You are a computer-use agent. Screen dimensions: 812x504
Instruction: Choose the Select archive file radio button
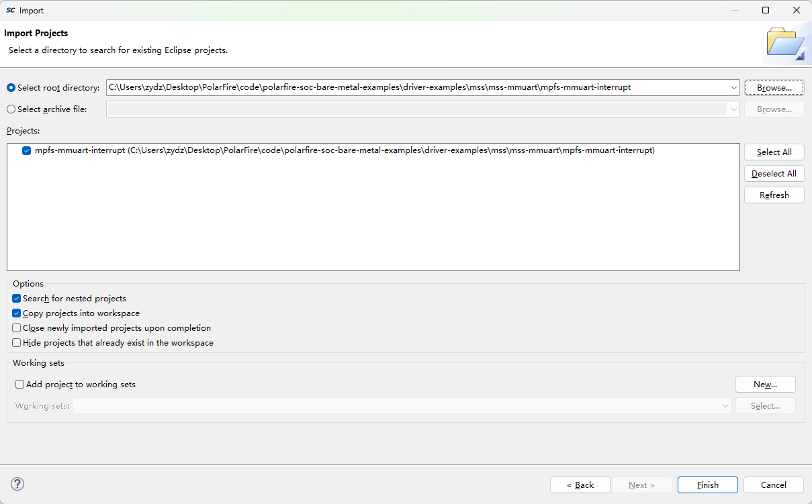pos(11,109)
